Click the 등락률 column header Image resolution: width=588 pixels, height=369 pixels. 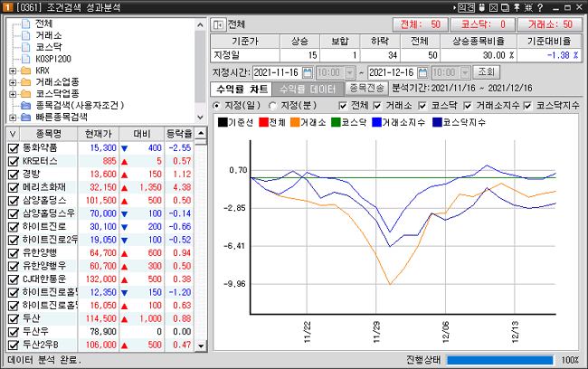pos(179,134)
